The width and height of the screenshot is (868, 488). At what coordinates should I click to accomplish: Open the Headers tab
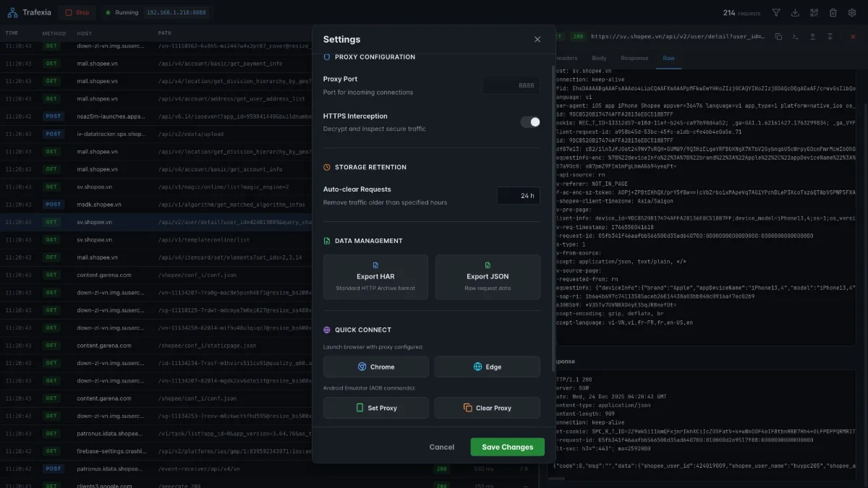pos(566,58)
